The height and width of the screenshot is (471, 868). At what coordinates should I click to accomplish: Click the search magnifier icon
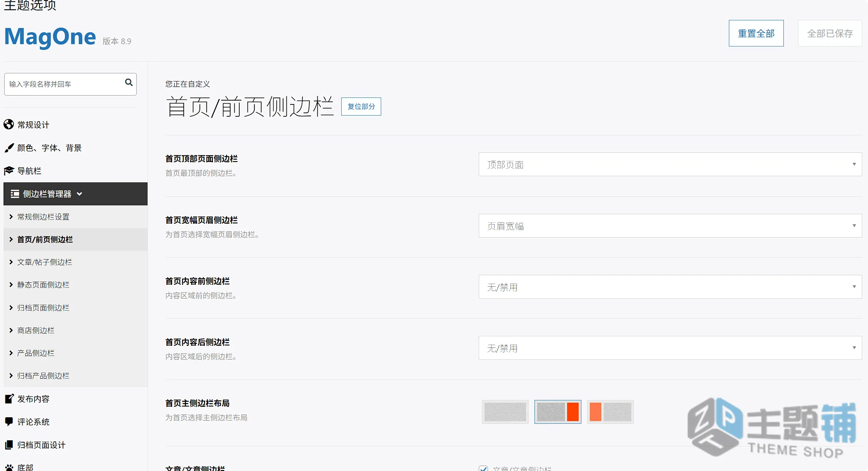[x=129, y=83]
